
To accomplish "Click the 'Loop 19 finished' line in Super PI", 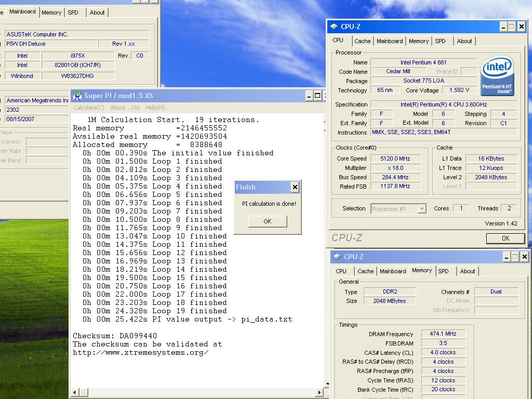I will click(x=154, y=311).
